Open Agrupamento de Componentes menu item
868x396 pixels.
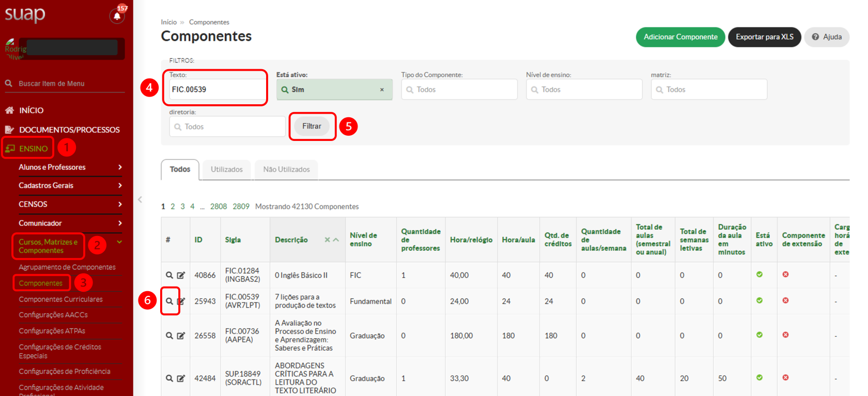(67, 267)
